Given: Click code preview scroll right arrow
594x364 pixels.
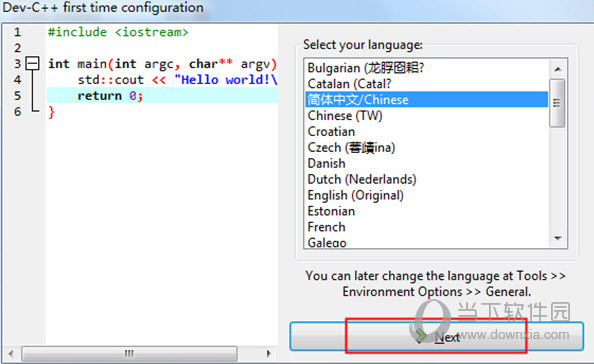Looking at the screenshot, I should (269, 354).
